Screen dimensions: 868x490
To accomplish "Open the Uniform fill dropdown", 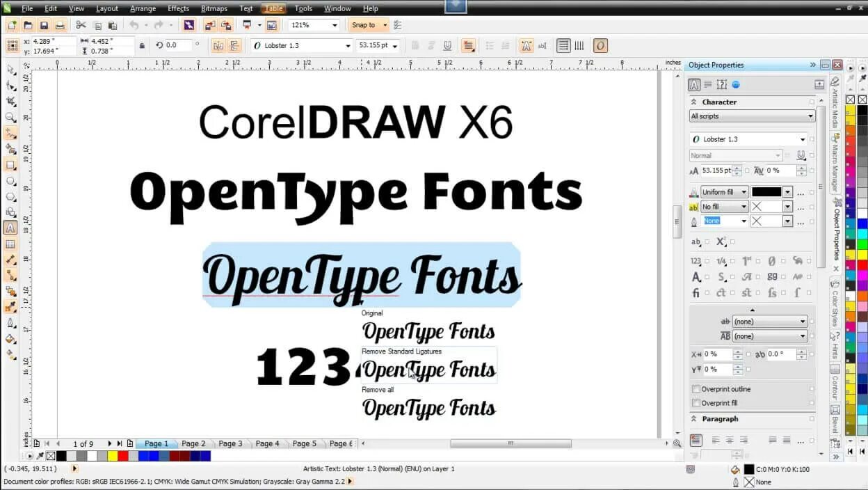I will point(744,191).
